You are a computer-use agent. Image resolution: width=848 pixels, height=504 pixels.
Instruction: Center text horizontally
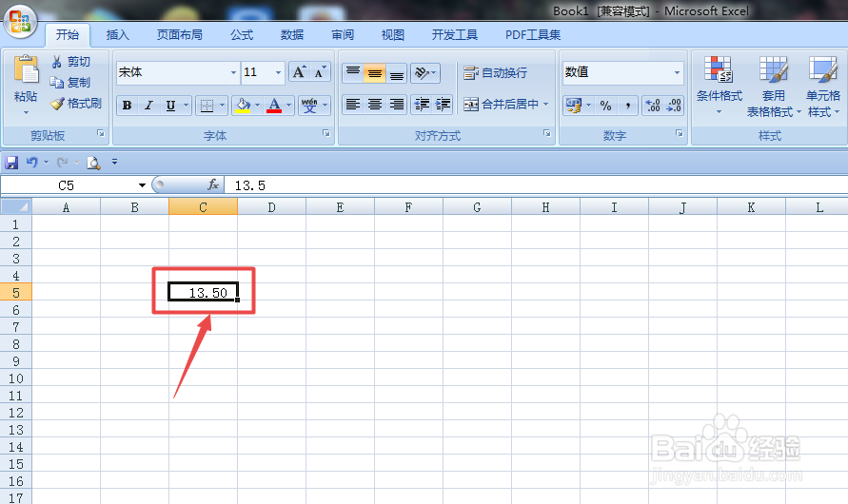point(374,105)
